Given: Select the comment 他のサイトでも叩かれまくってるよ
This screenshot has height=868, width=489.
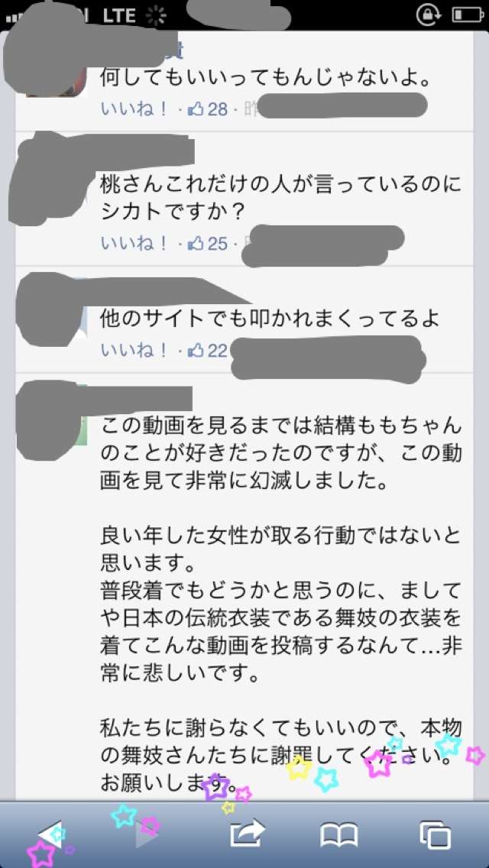Looking at the screenshot, I should click(270, 319).
